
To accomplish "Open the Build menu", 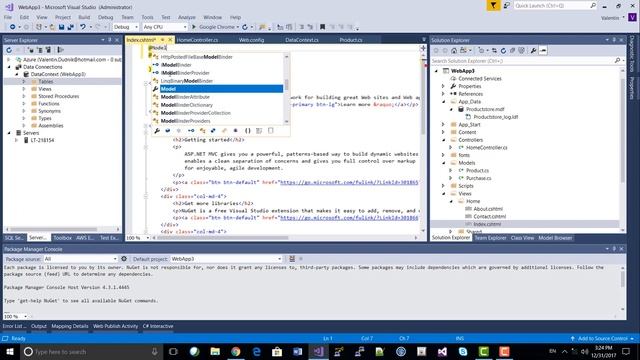I will click(x=84, y=17).
